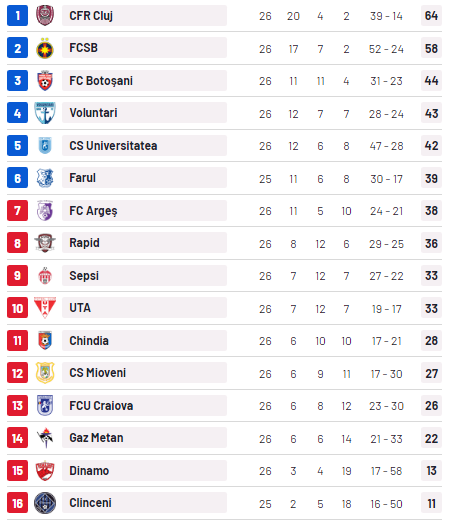Click the Gaz Metan team emblem
Screen dimensions: 455x521
pyautogui.click(x=45, y=438)
